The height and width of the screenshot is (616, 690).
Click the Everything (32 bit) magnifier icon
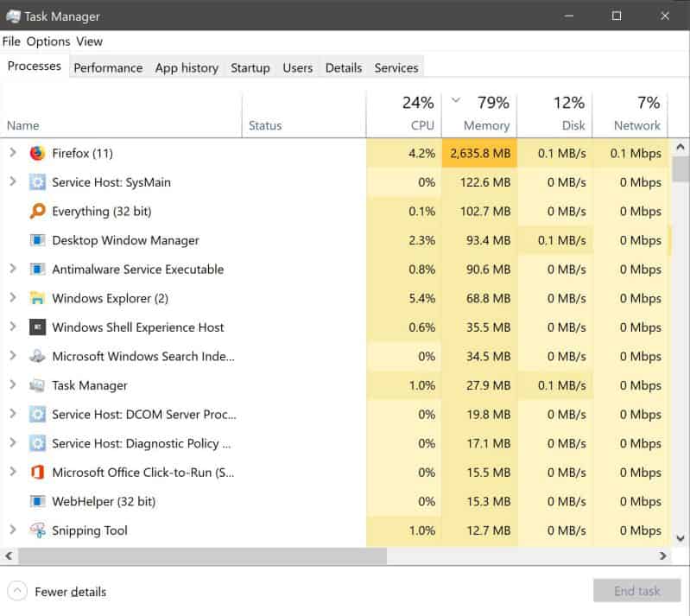tap(37, 212)
